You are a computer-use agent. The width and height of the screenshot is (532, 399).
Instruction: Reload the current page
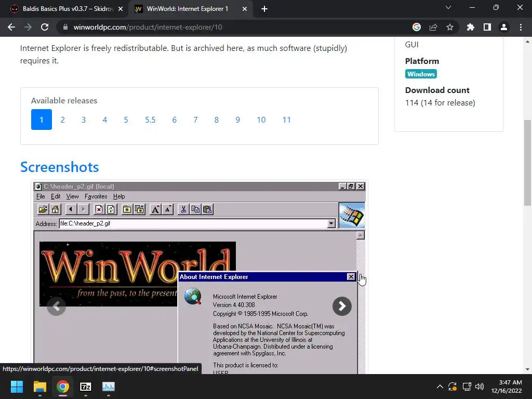tap(45, 27)
